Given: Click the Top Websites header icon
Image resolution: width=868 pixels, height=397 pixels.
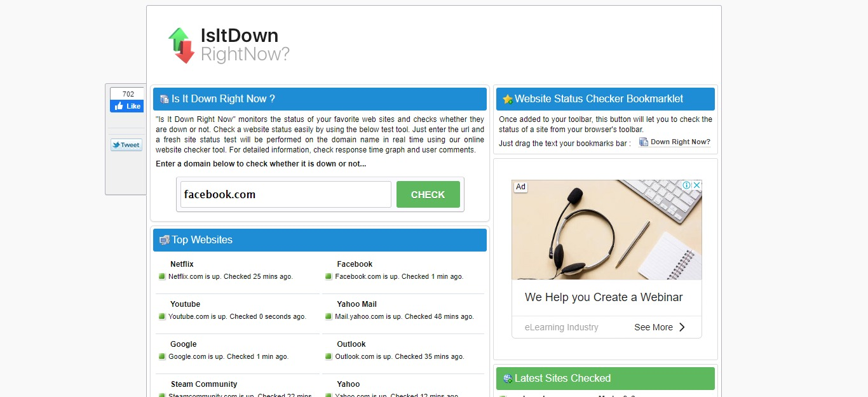Looking at the screenshot, I should pyautogui.click(x=164, y=240).
